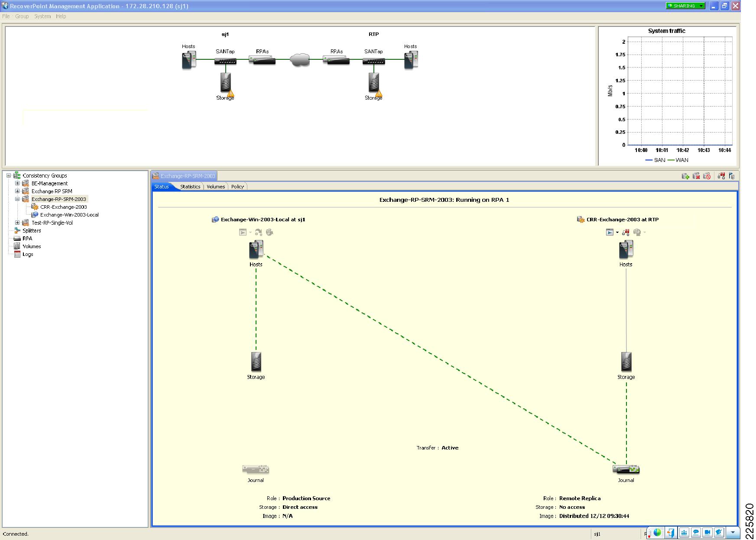This screenshot has height=540, width=756.
Task: Expand the Exchange RP SRM group node
Action: tap(17, 191)
